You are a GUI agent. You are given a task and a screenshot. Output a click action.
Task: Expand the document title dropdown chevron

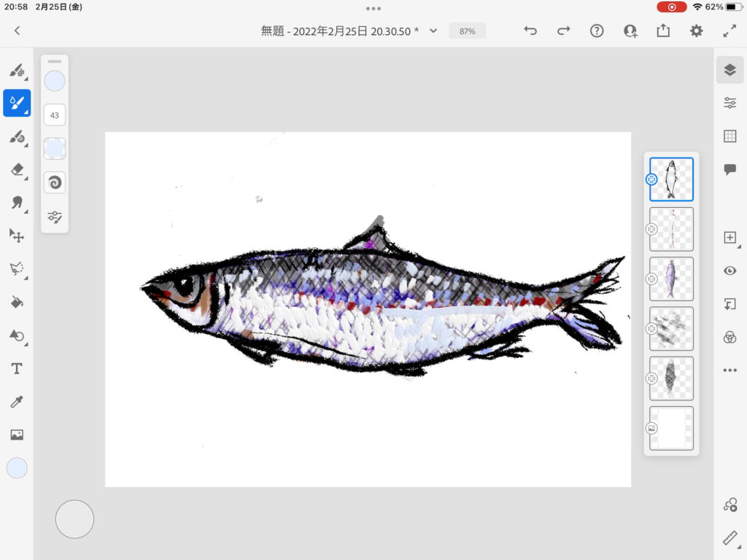433,31
